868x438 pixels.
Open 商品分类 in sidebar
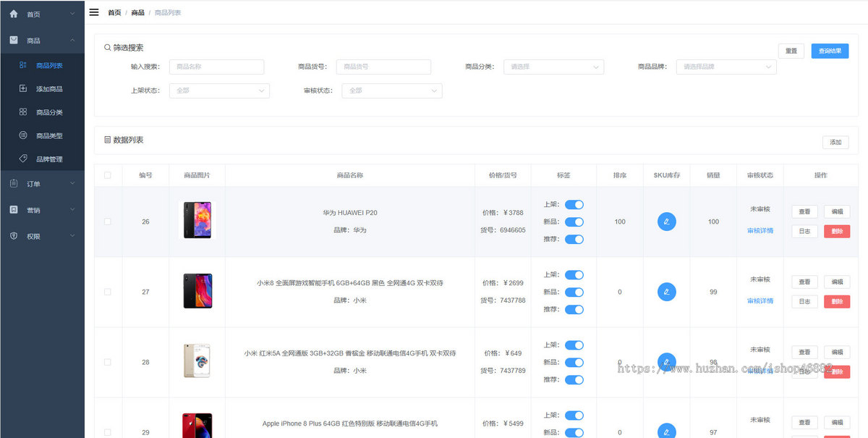pyautogui.click(x=42, y=112)
